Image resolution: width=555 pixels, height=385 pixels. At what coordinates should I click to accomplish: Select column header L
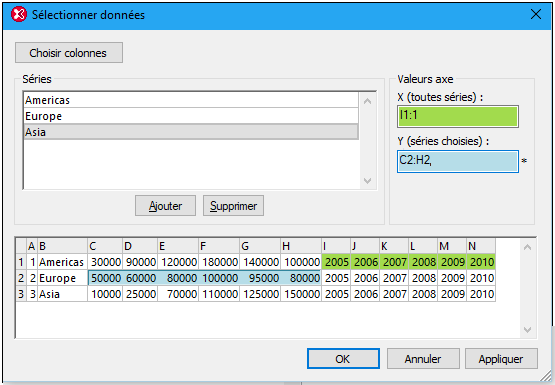click(x=423, y=246)
